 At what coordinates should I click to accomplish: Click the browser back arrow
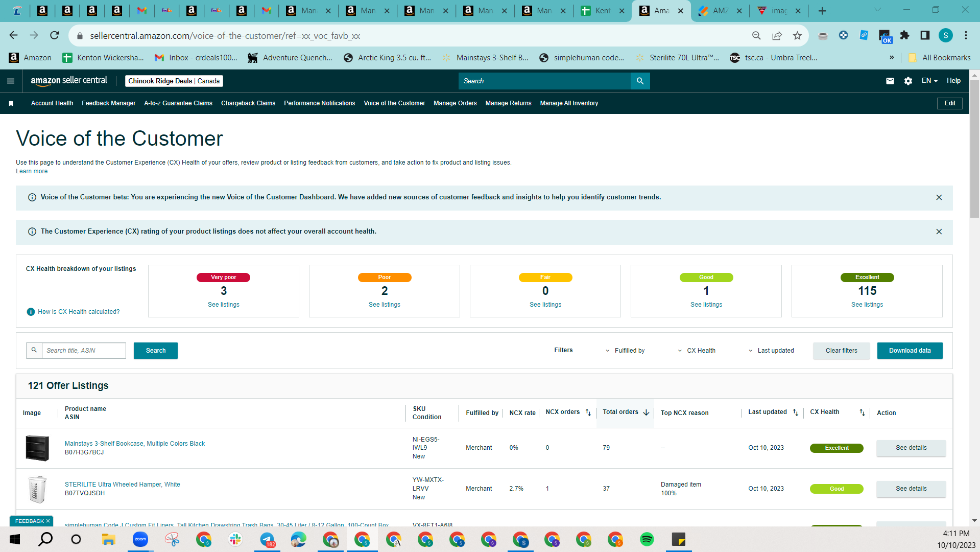(13, 35)
